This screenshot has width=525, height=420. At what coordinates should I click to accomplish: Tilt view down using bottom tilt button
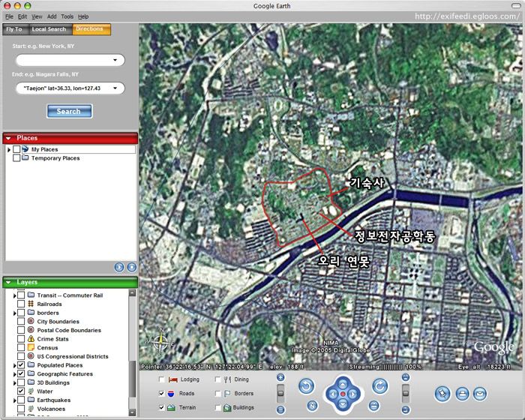coord(406,409)
